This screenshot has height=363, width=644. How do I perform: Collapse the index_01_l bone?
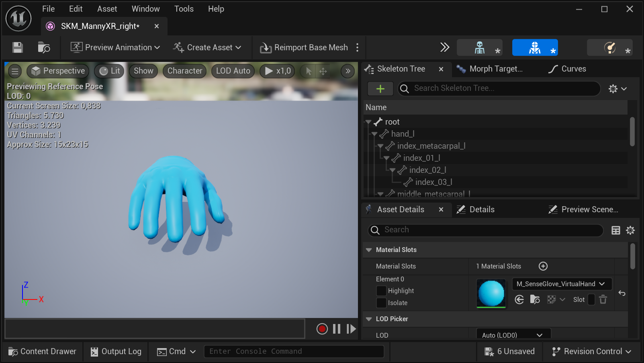point(386,158)
